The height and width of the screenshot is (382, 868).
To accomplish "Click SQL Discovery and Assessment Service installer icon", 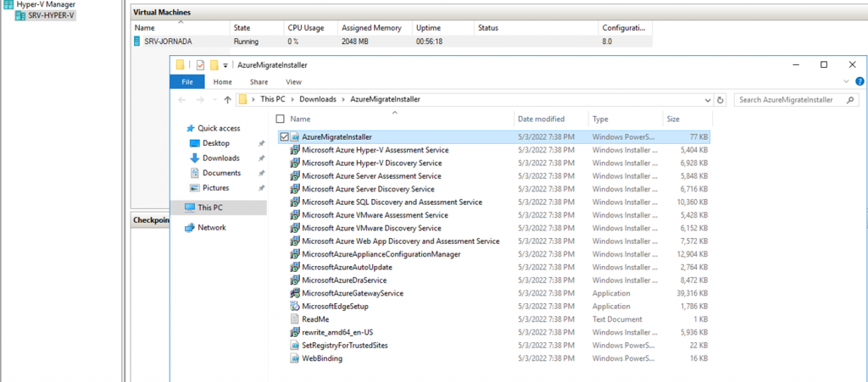I will coord(296,202).
